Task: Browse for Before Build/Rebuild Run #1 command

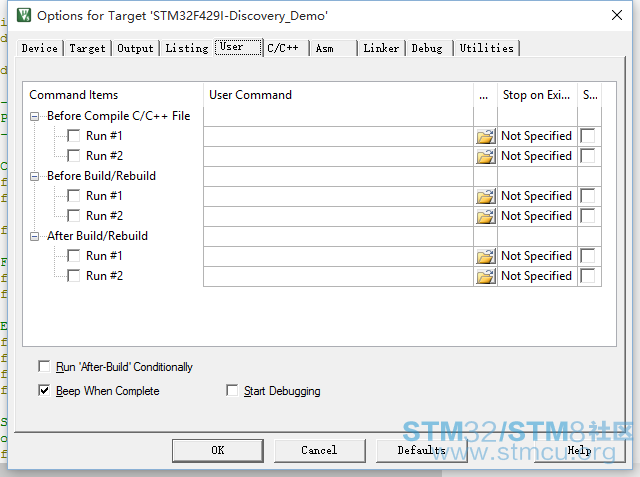Action: click(x=485, y=196)
